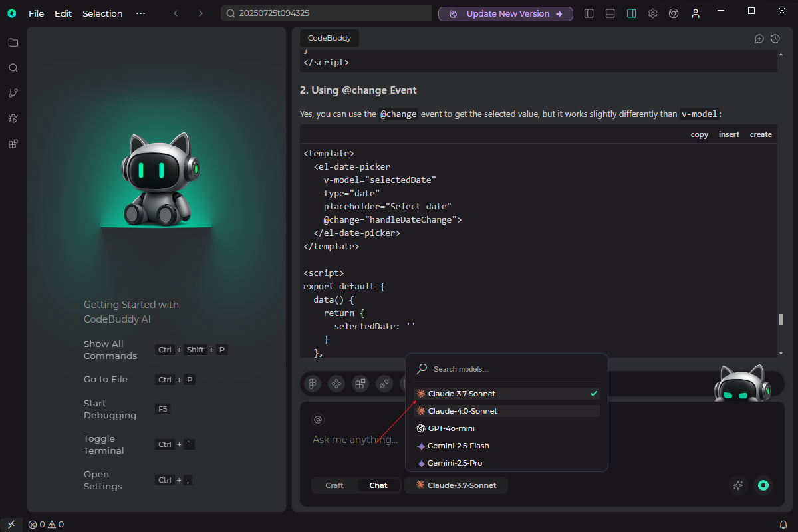Open the three-dots overflow menu in menu bar

pyautogui.click(x=140, y=13)
